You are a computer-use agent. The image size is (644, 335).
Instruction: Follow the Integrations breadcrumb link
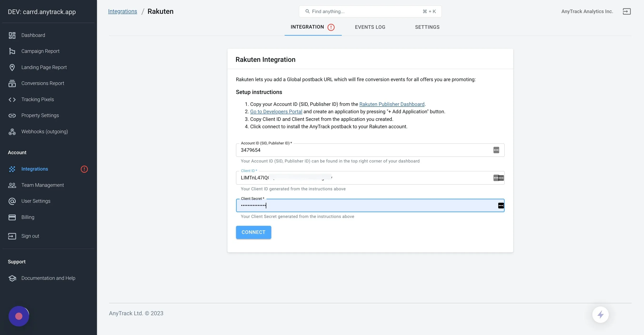click(122, 11)
